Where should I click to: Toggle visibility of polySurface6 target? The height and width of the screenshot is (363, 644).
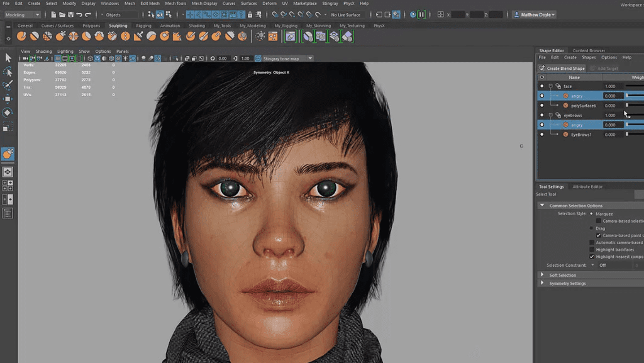point(541,106)
